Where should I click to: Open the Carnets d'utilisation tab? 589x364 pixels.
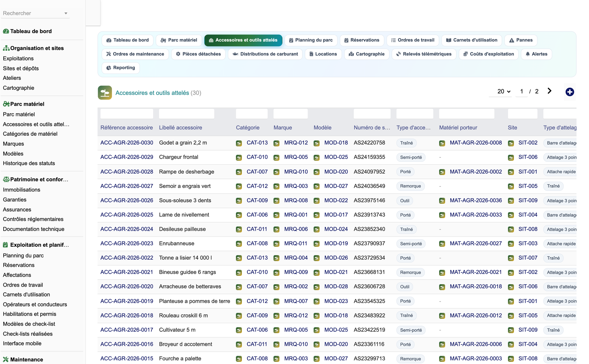(x=472, y=40)
